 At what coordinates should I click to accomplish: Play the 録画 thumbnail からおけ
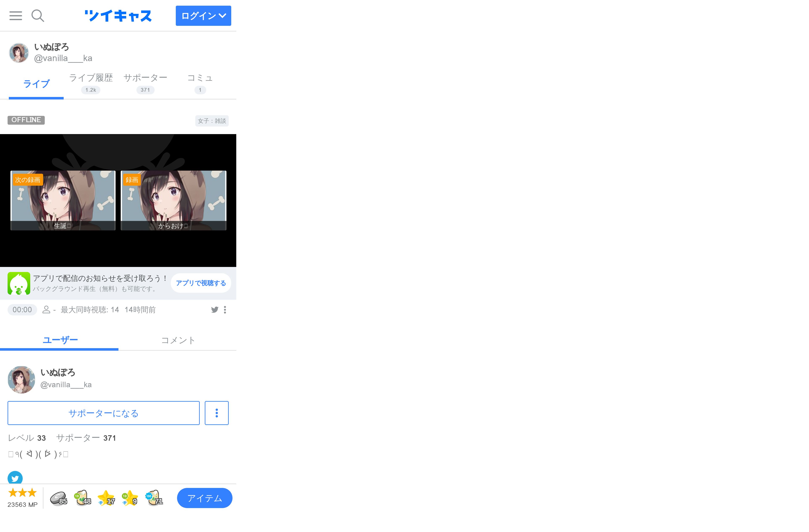click(x=173, y=200)
